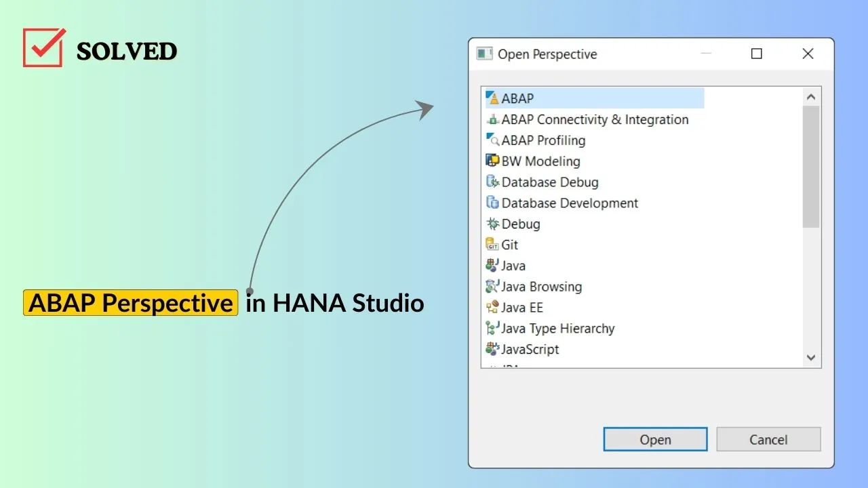
Task: Click the Debug bug icon
Action: click(493, 224)
